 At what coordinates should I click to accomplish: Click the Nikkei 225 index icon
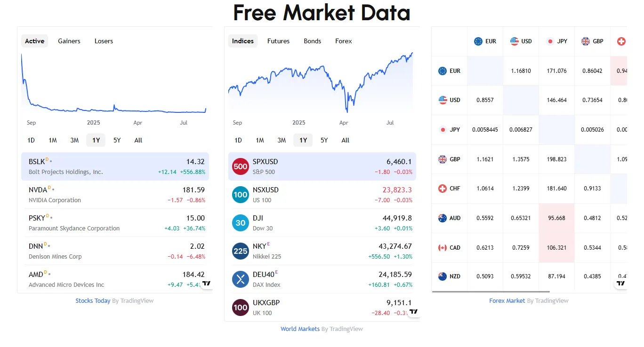point(241,251)
